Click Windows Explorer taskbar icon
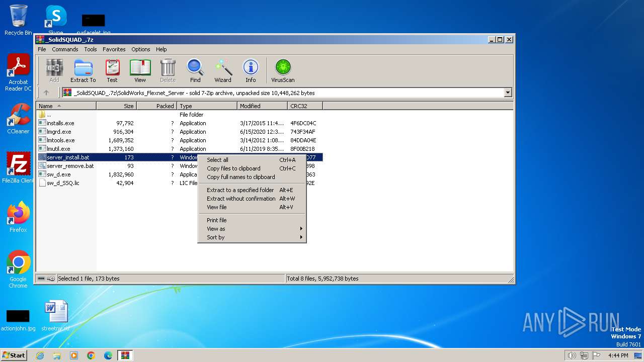This screenshot has width=644, height=362. (57, 355)
